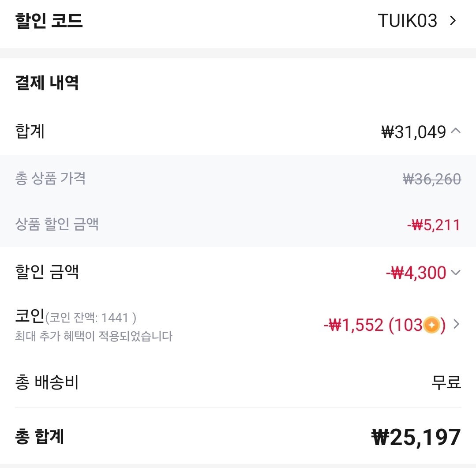
Task: Tap the ₩31,049 subtotal amount
Action: tap(413, 132)
